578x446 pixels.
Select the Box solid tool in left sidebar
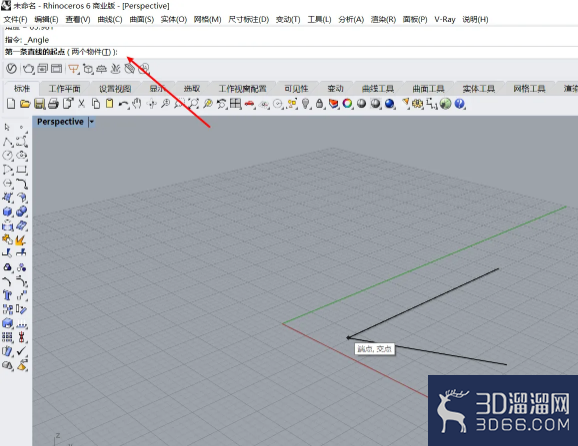point(7,212)
